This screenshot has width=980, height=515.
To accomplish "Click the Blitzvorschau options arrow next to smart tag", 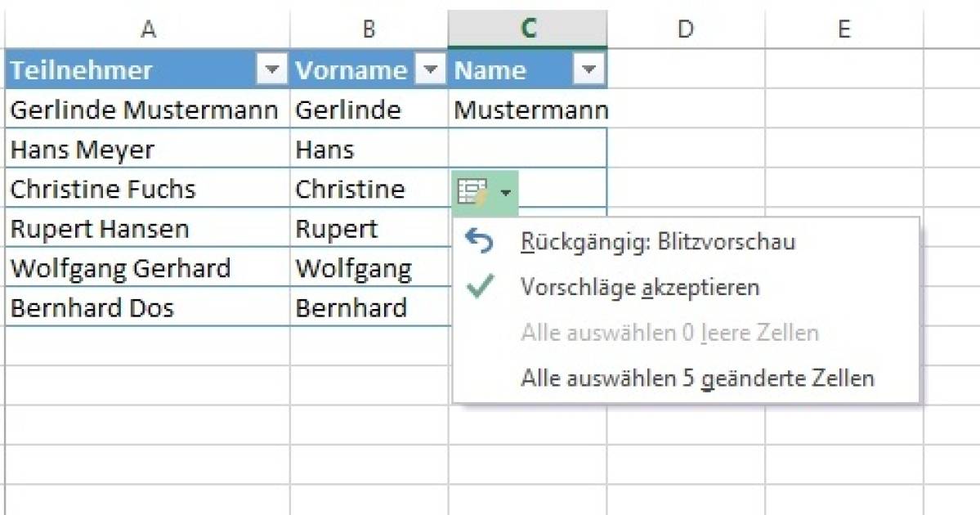I will (x=505, y=193).
